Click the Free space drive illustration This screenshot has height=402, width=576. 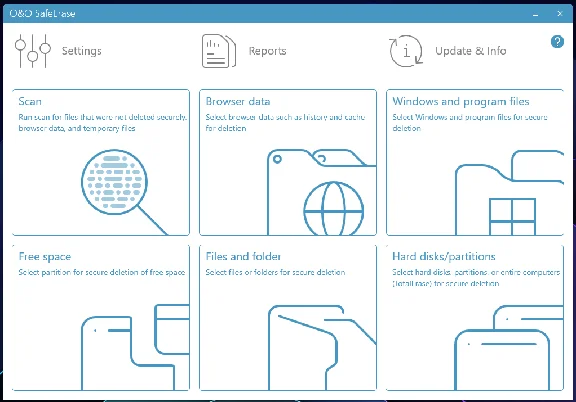point(135,347)
